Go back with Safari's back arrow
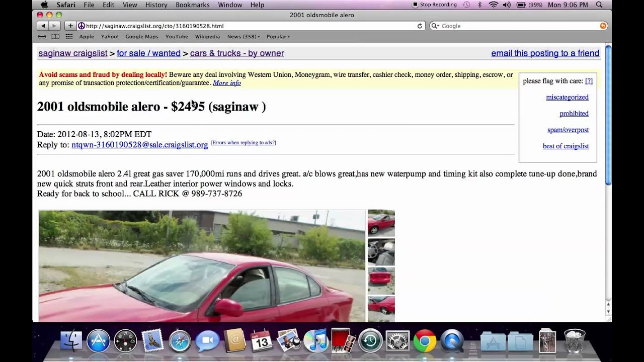This screenshot has height=362, width=644. [43, 26]
